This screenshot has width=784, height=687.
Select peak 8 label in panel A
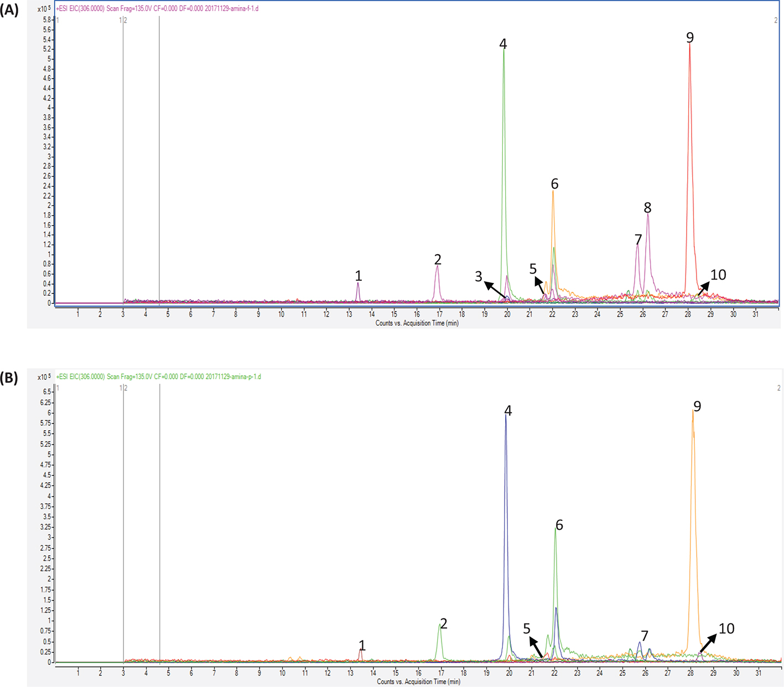click(x=647, y=208)
